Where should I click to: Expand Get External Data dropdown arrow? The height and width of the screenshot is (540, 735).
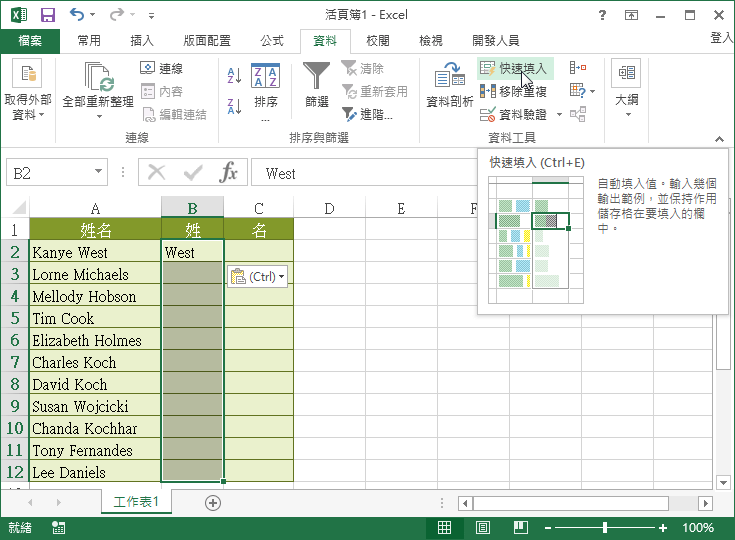click(x=41, y=115)
